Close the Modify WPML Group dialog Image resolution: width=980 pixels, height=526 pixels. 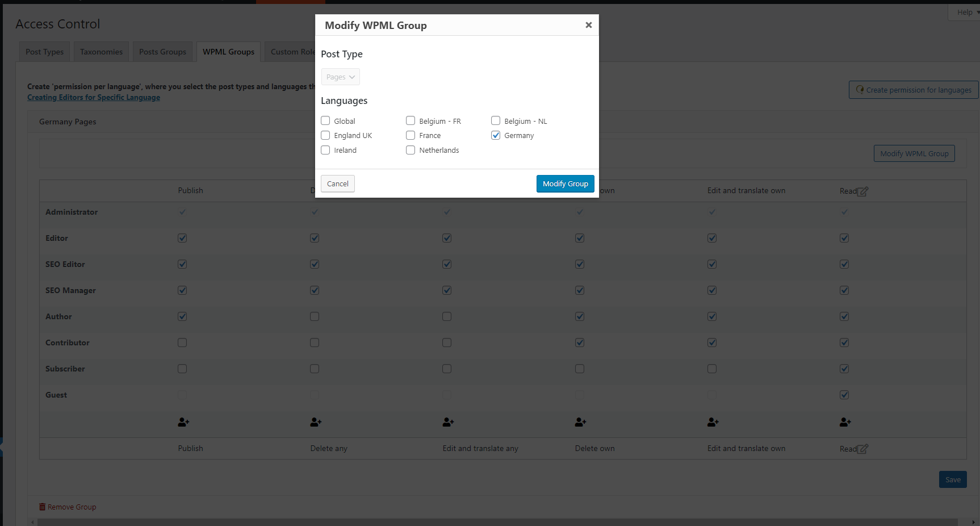coord(588,25)
